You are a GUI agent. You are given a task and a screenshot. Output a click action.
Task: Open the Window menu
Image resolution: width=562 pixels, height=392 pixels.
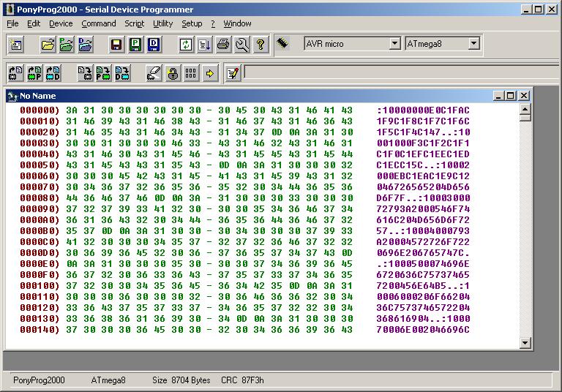click(237, 23)
